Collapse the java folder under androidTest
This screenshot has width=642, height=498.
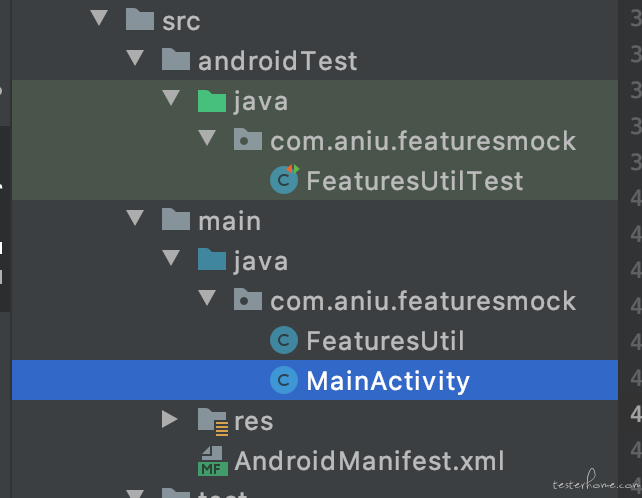[171, 98]
